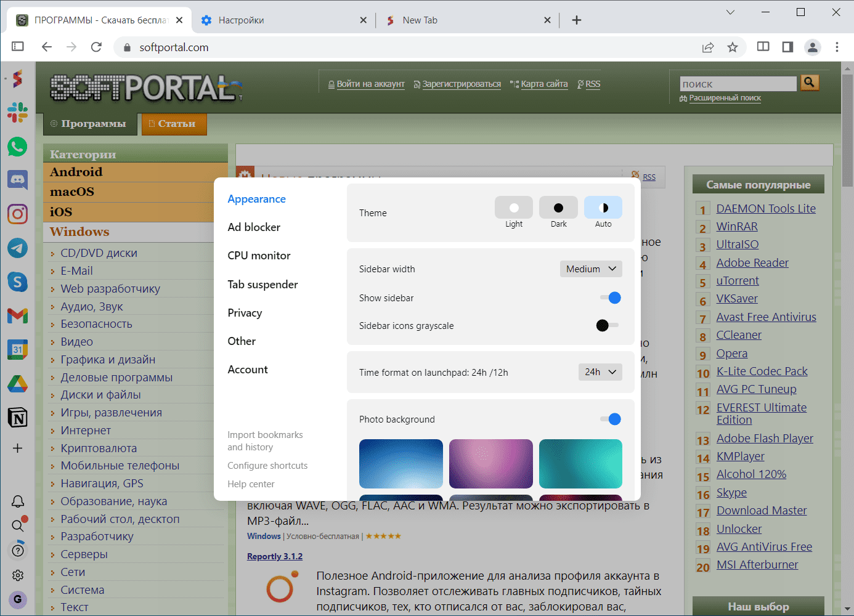Share this page from the address bar
Image resolution: width=854 pixels, height=616 pixels.
[708, 47]
